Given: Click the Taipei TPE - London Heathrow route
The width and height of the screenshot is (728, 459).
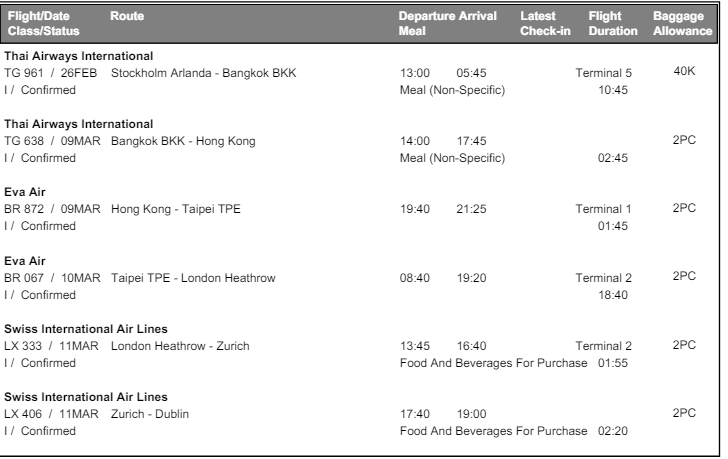Looking at the screenshot, I should pyautogui.click(x=193, y=277).
